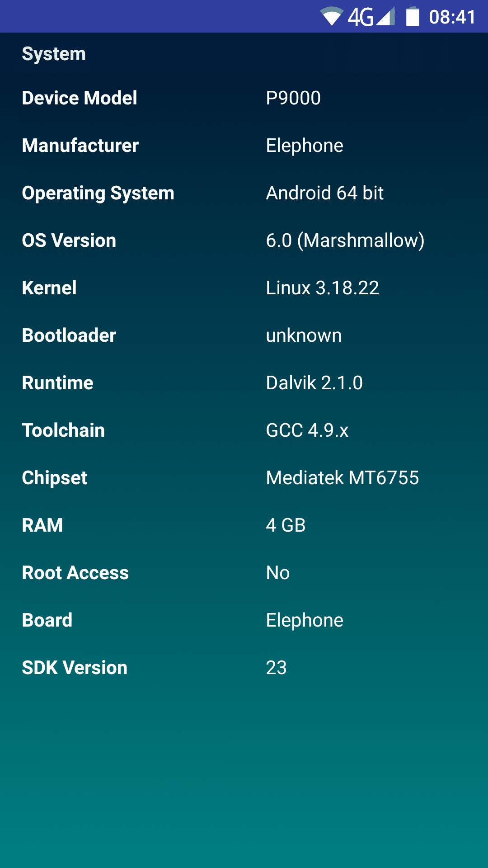Image resolution: width=488 pixels, height=868 pixels.
Task: Tap the Mediatek MT6755 chipset value
Action: coord(343,478)
